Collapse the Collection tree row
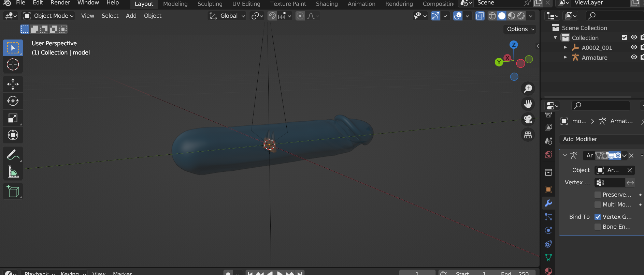Image resolution: width=644 pixels, height=275 pixels. (x=556, y=37)
